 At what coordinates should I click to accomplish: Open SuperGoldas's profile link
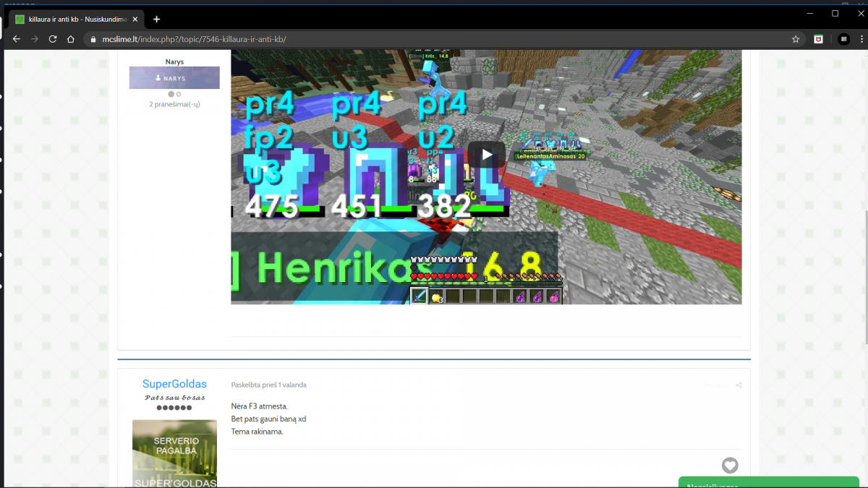pyautogui.click(x=174, y=384)
